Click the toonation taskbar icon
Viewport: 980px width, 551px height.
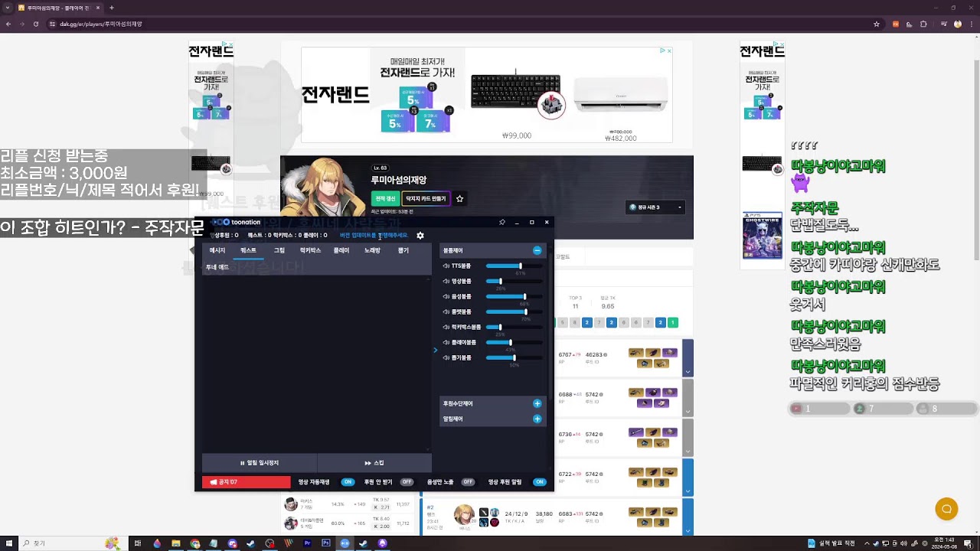(345, 543)
